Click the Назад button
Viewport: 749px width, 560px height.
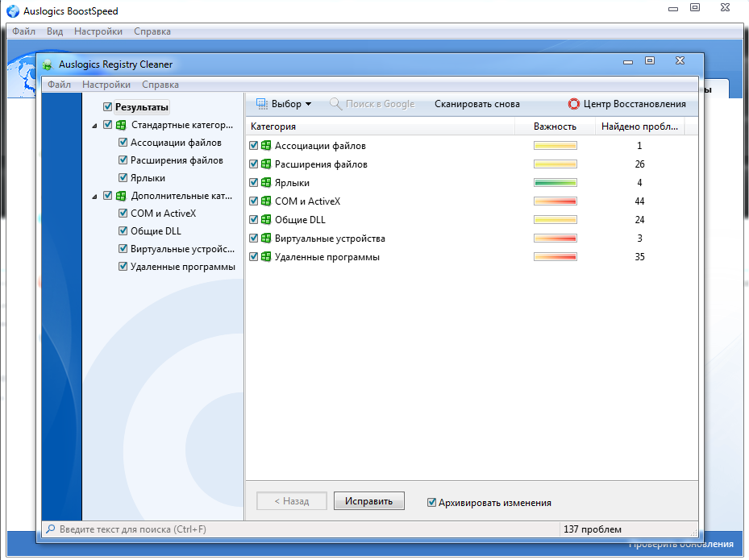pos(291,501)
